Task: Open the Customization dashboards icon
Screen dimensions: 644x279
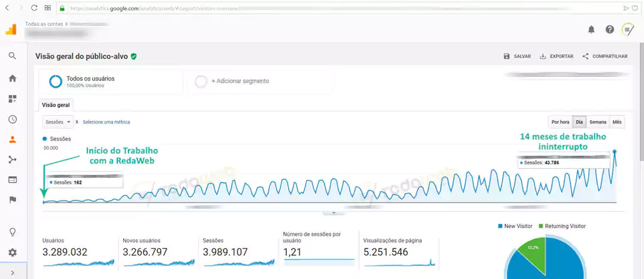Action: (12, 98)
